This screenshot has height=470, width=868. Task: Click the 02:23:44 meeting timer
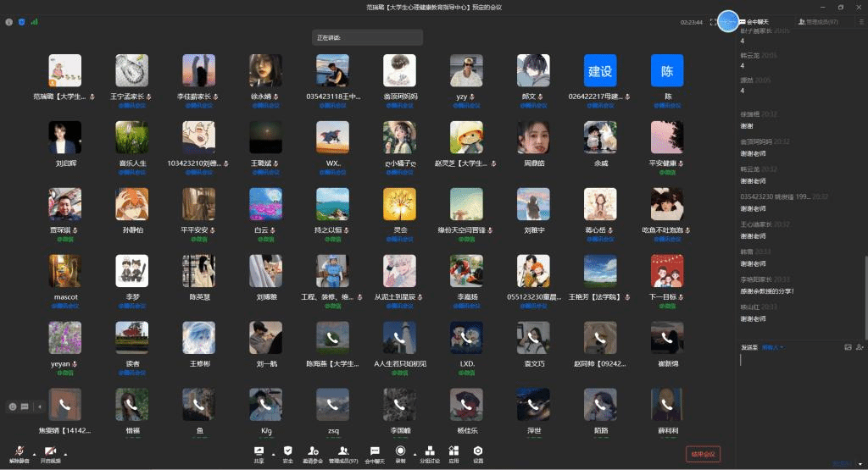coord(692,22)
